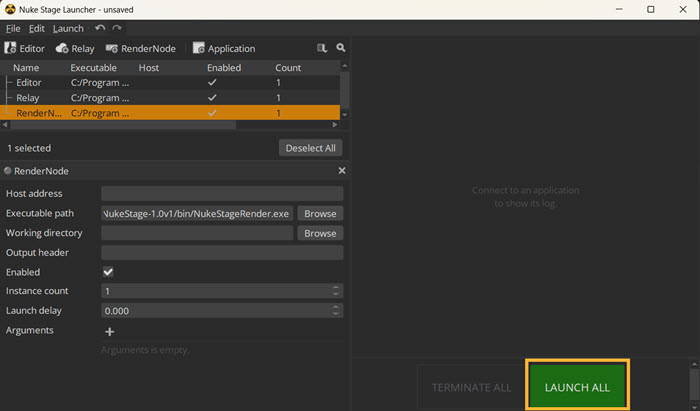Click the redo arrow icon

(x=117, y=29)
